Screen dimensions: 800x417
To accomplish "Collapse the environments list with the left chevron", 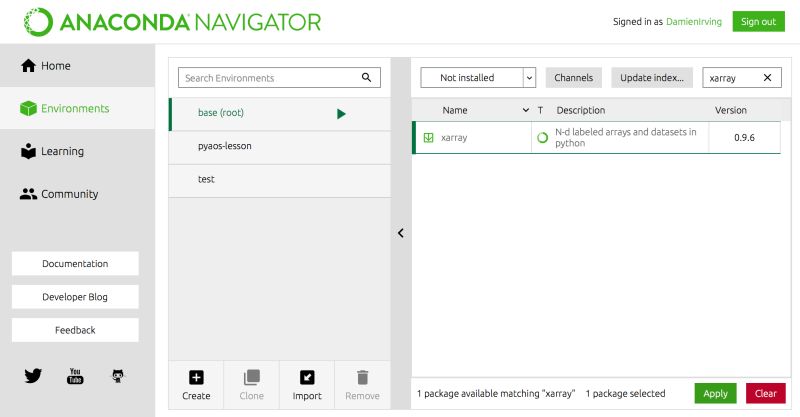I will click(401, 233).
